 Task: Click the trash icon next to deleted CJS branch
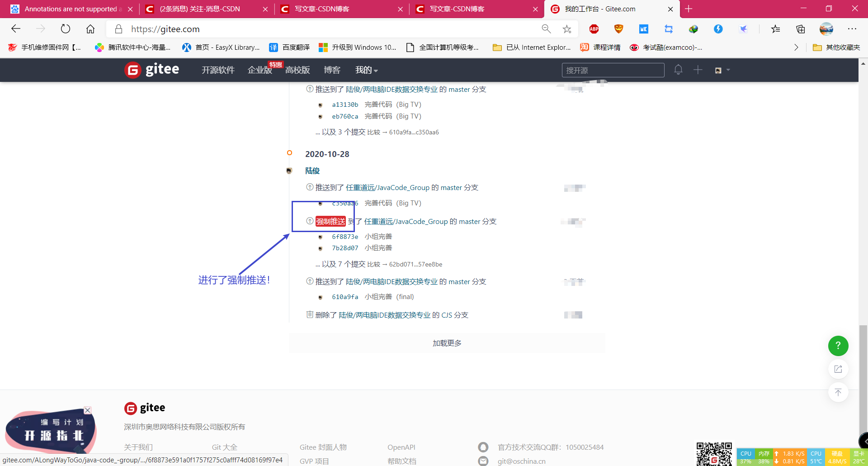(309, 314)
